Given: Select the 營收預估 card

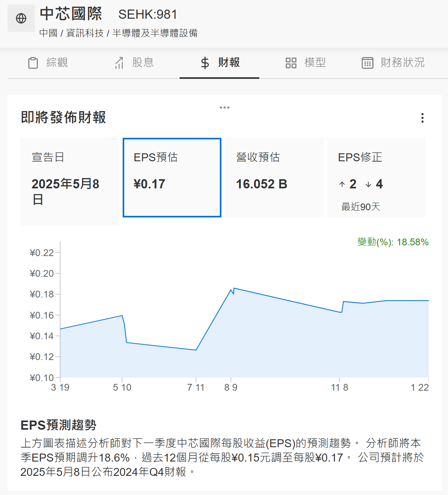Looking at the screenshot, I should tap(274, 178).
